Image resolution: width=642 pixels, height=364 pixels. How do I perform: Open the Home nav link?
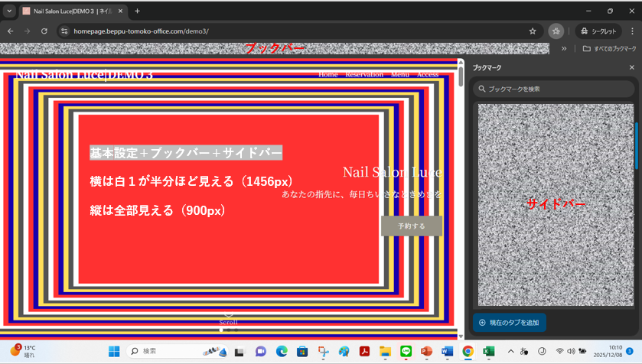[x=328, y=74]
